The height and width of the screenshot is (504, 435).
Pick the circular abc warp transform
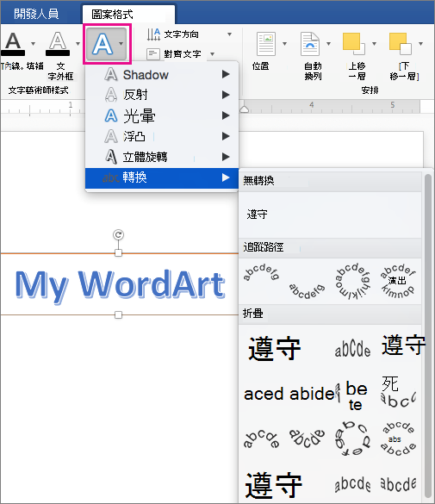pyautogui.click(x=352, y=439)
